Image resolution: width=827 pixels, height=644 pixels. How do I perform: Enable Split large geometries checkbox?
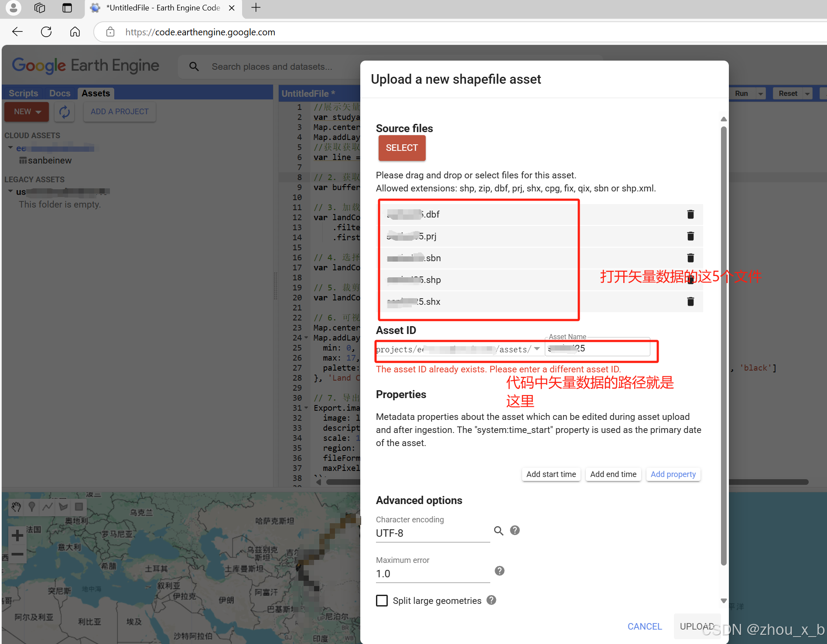pyautogui.click(x=382, y=600)
